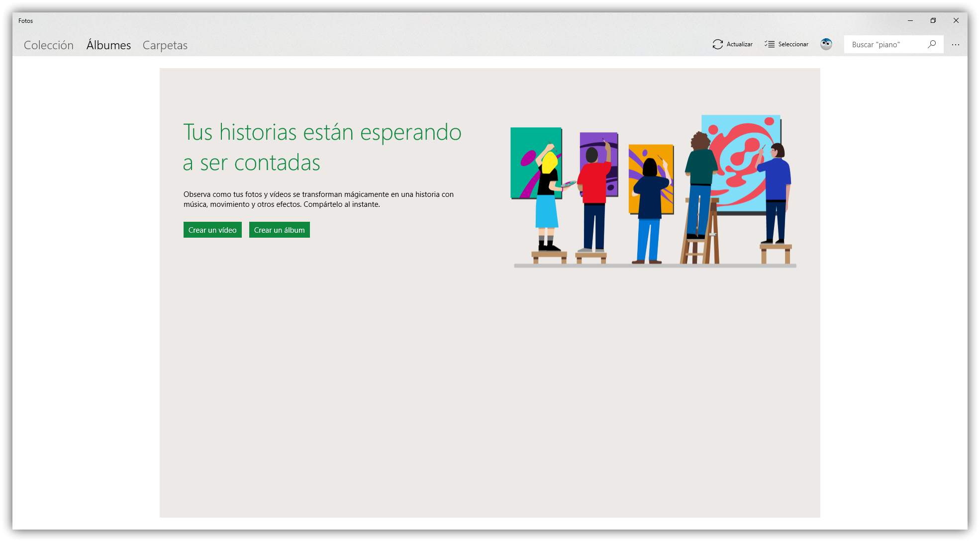Click the Actualizar text label
Image resolution: width=980 pixels, height=542 pixels.
click(x=739, y=44)
